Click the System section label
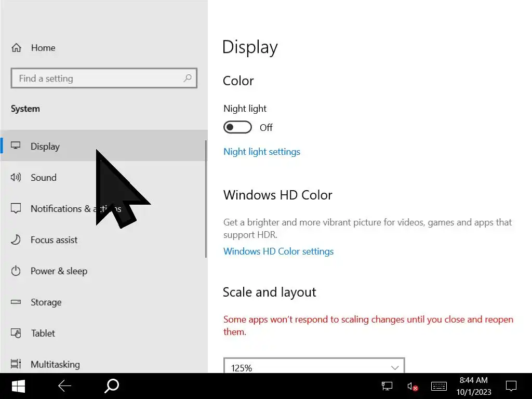532x399 pixels. [25, 109]
